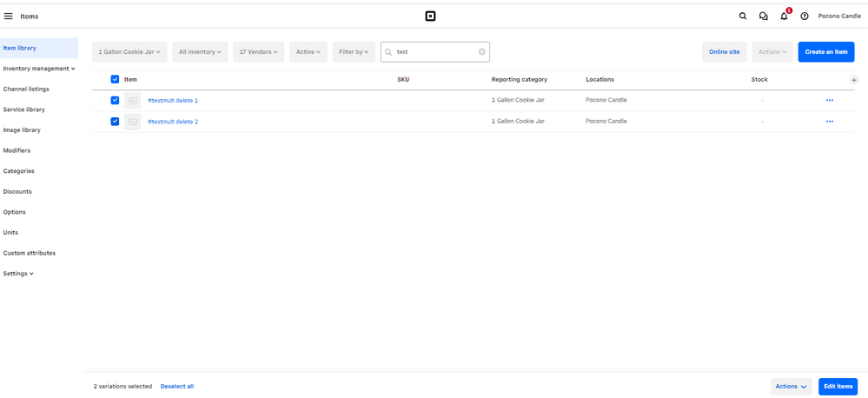Click the Square logo icon
The image size is (868, 398).
pyautogui.click(x=429, y=16)
